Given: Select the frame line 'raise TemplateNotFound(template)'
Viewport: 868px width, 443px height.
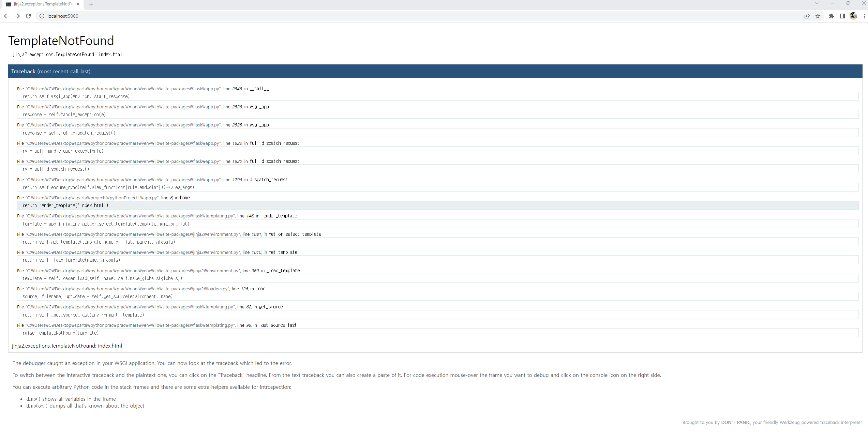Looking at the screenshot, I should coord(438,333).
